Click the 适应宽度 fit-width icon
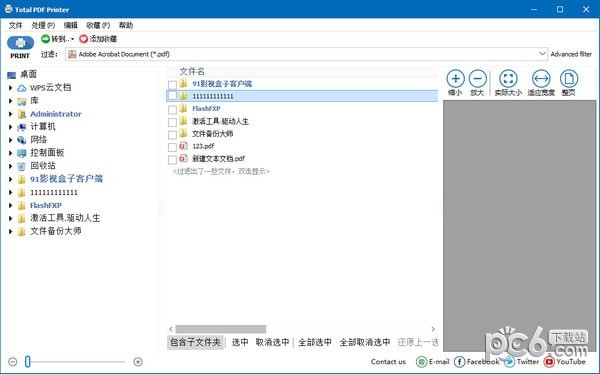Screen dimensions: 600x374 [x=541, y=79]
